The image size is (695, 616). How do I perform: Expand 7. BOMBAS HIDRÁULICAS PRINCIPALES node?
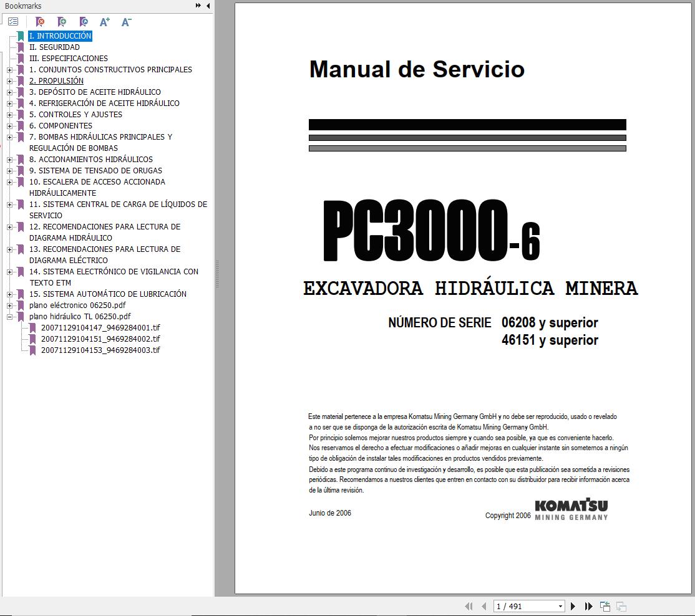tap(10, 137)
